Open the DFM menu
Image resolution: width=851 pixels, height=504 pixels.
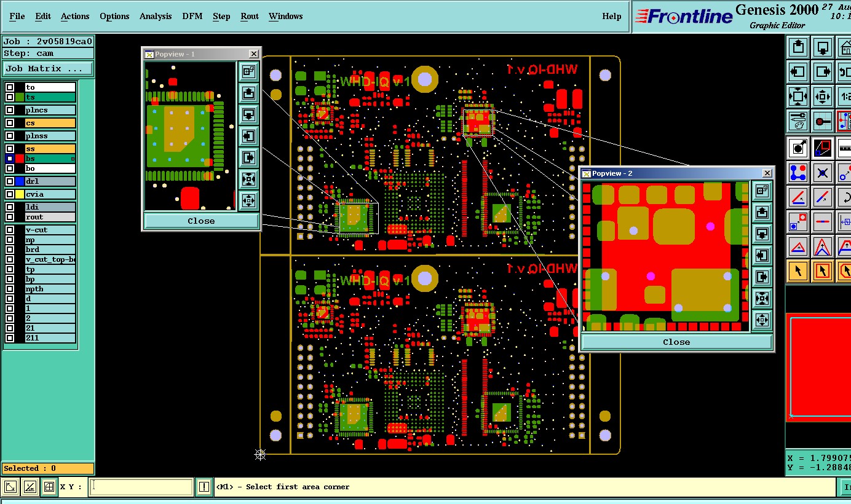coord(192,16)
